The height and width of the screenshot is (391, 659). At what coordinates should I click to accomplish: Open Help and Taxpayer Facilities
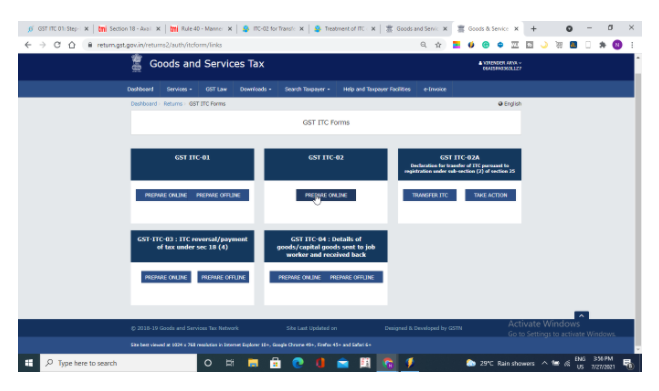coord(377,89)
